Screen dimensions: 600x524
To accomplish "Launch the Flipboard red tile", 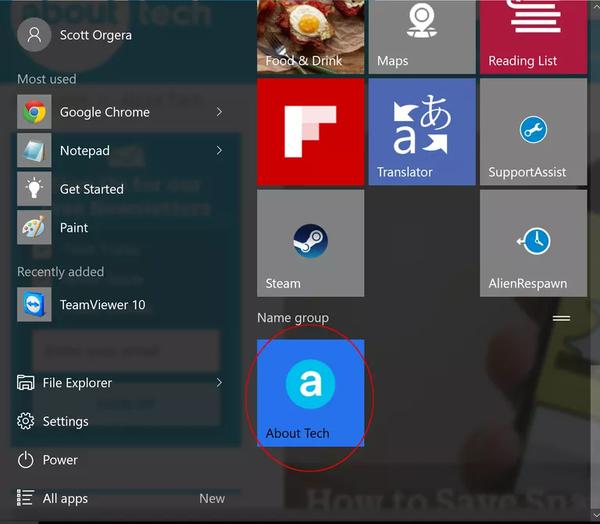I will pyautogui.click(x=311, y=132).
